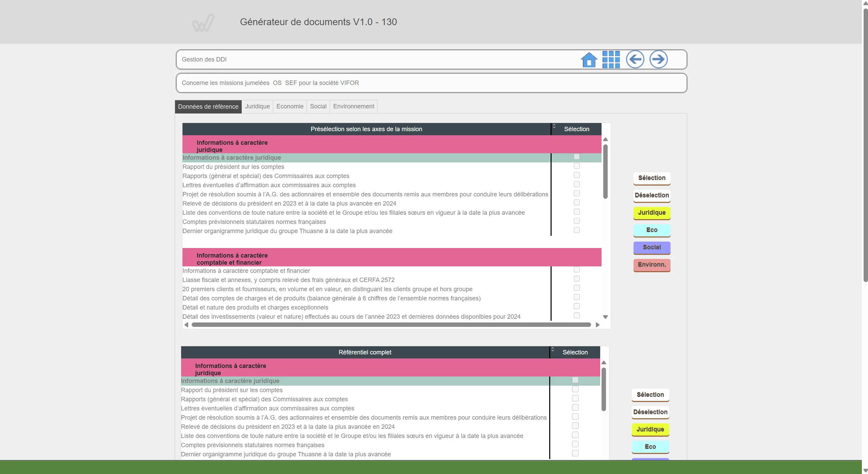Open the Social tab

click(318, 106)
